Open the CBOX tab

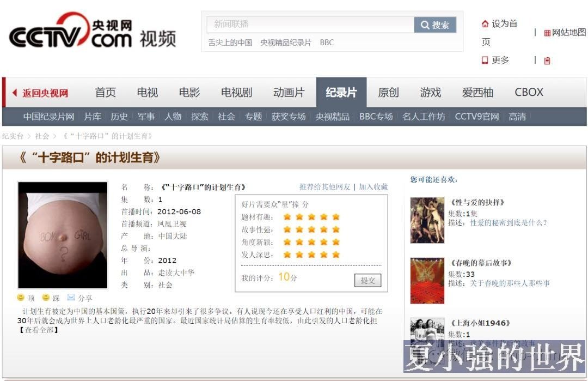(x=529, y=92)
